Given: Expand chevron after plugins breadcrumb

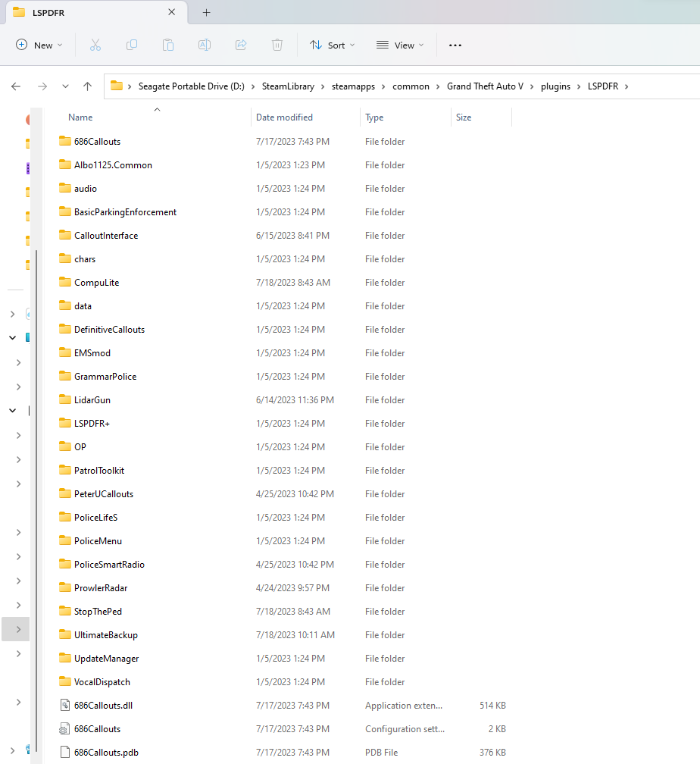Looking at the screenshot, I should click(x=579, y=86).
